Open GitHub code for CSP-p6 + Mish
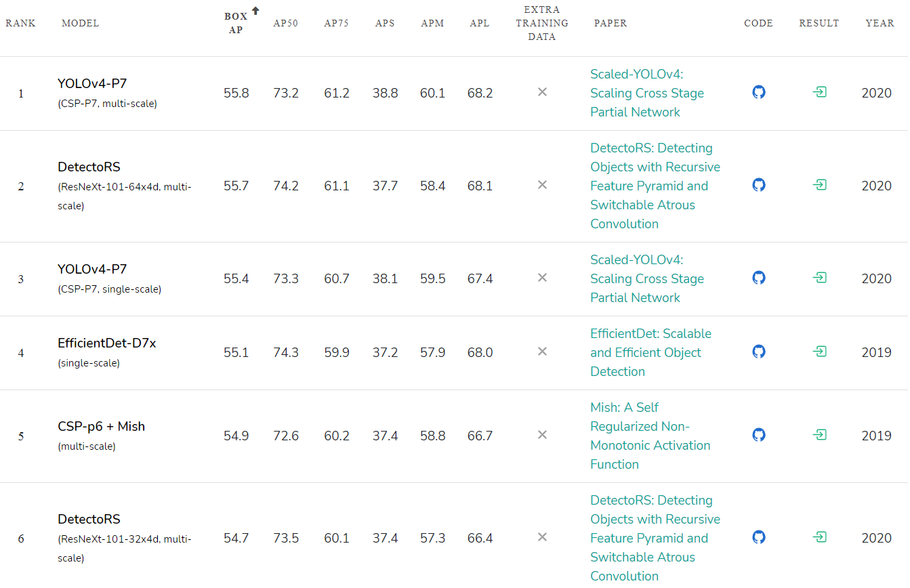Viewport: 910px width, 588px height. click(759, 435)
